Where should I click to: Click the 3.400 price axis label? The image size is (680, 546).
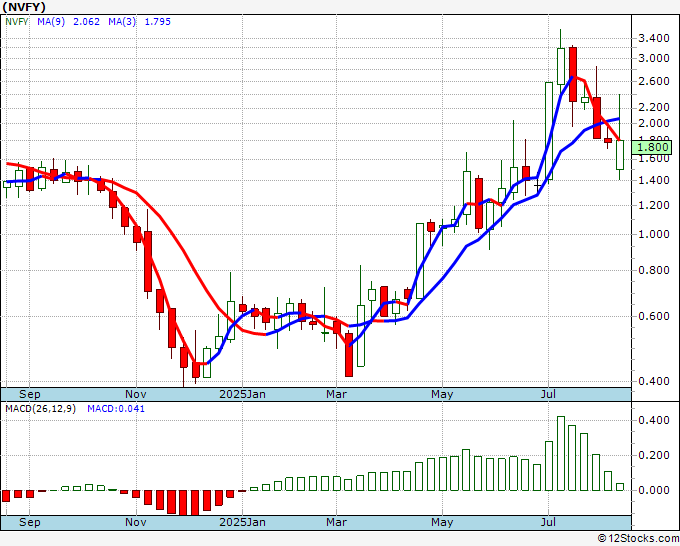[654, 38]
